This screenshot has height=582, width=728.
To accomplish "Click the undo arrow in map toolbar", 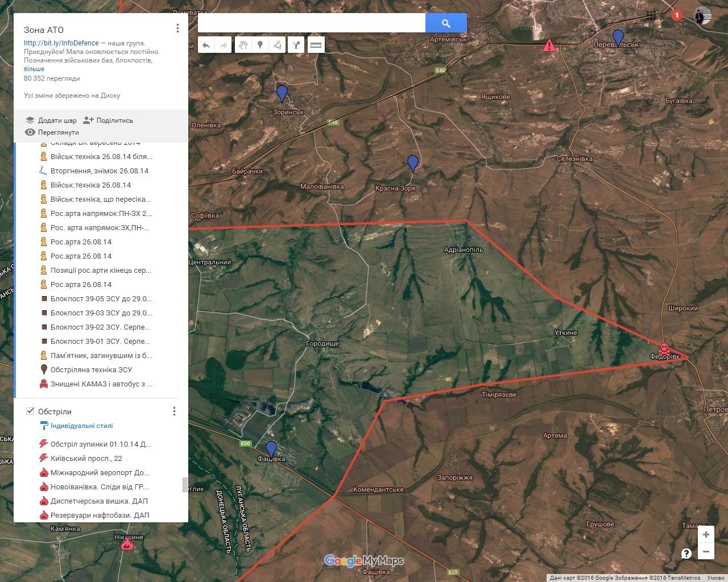I will click(x=206, y=45).
